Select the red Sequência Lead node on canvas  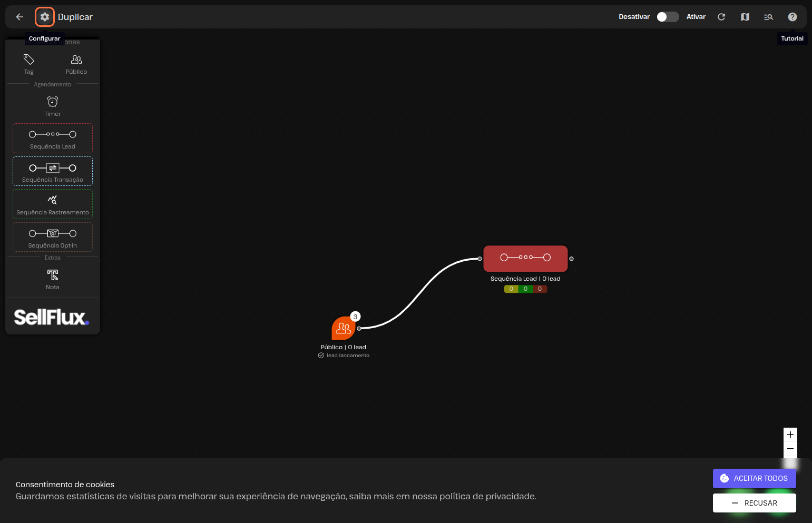[x=525, y=258]
